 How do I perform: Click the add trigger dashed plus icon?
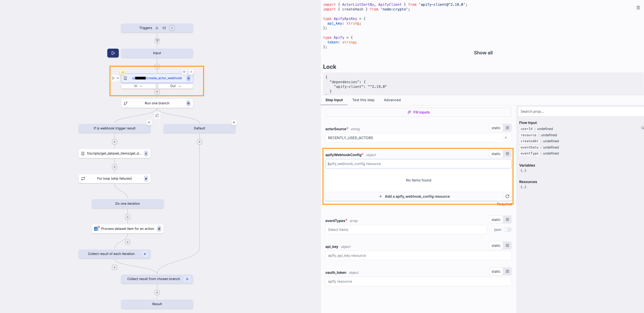coord(172,28)
